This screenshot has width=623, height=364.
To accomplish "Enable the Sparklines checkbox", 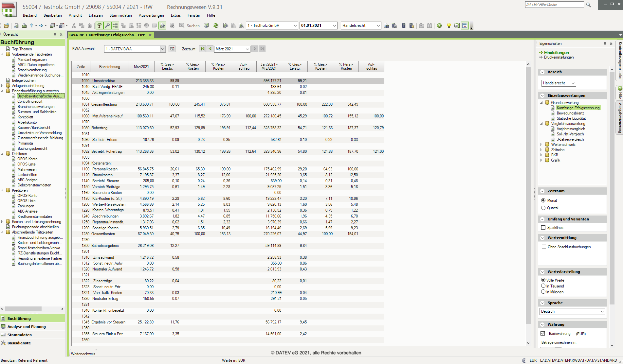I will pyautogui.click(x=543, y=228).
